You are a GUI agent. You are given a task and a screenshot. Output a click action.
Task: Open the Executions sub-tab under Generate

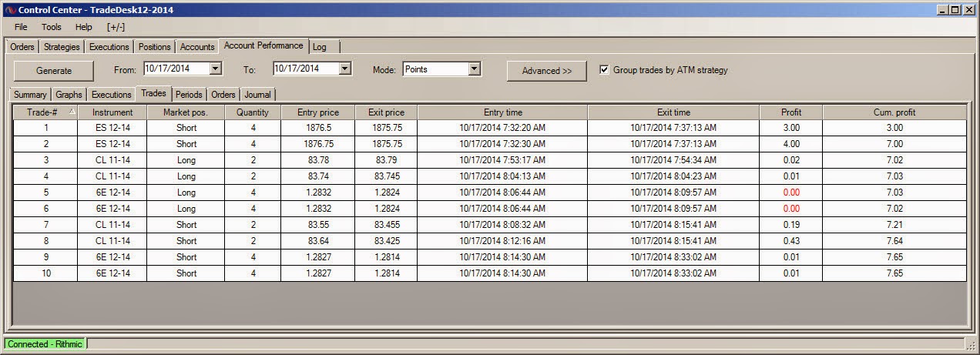[x=111, y=95]
